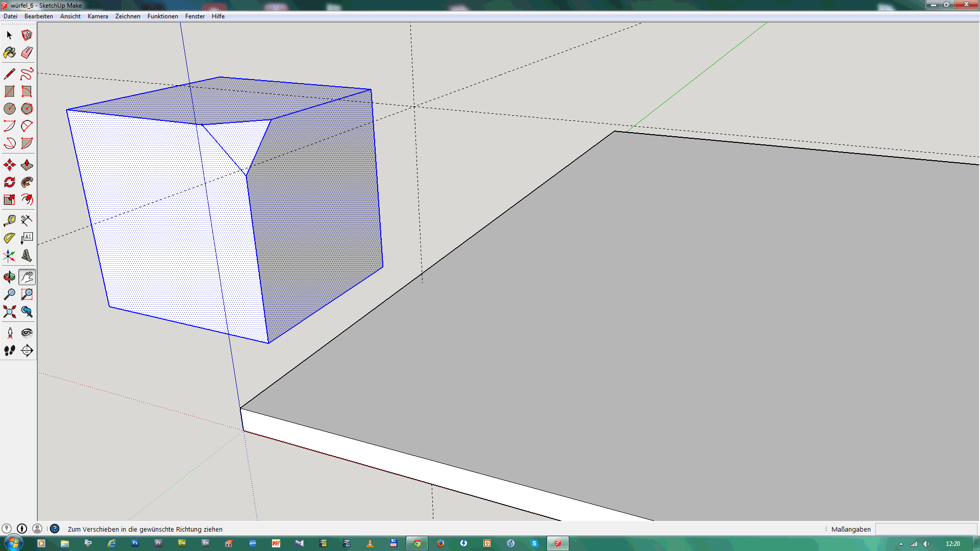Pick the Paint Bucket tool
This screenshot has width=980, height=551.
point(9,53)
